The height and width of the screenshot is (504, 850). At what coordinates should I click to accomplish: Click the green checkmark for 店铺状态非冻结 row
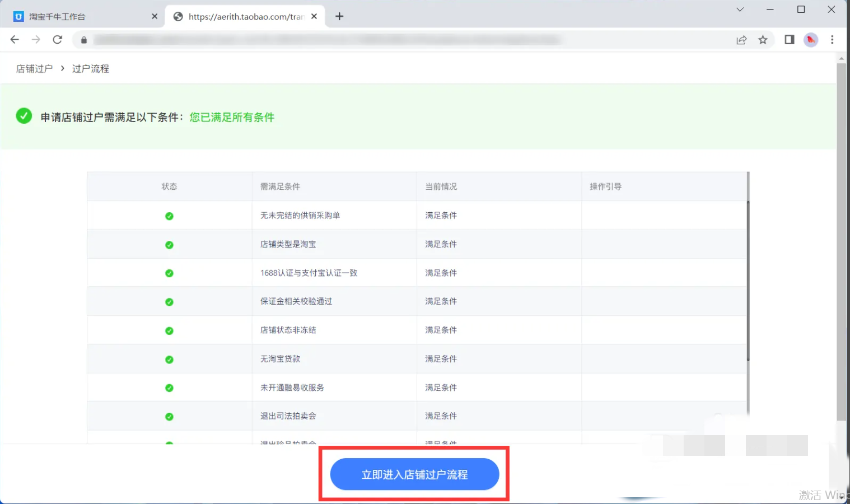pos(169,330)
